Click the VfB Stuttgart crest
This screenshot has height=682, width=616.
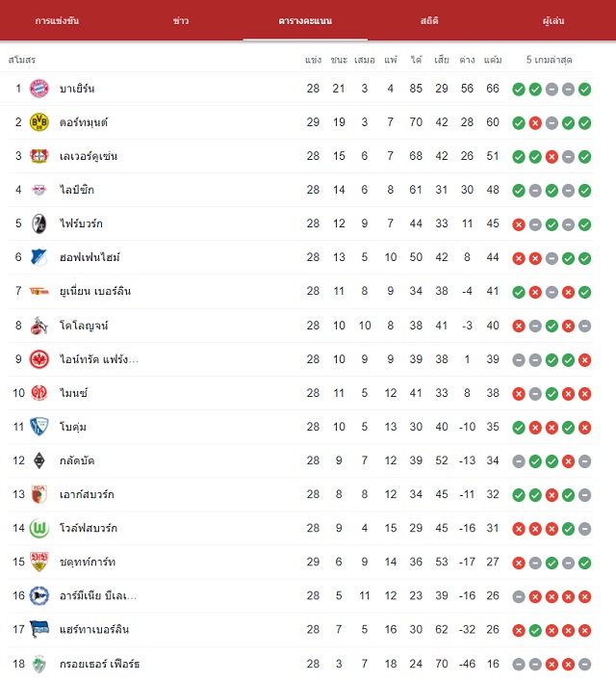39,562
